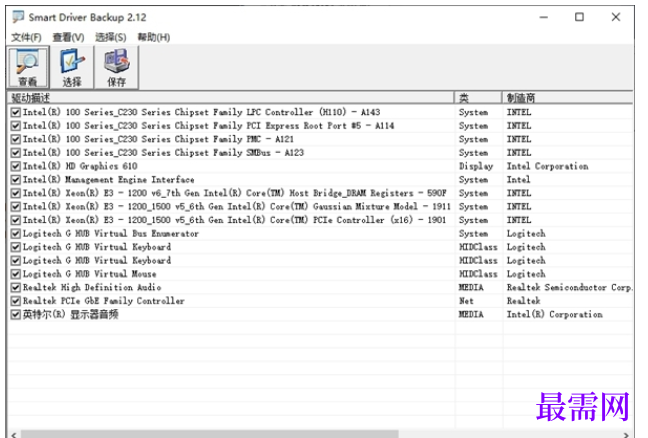
Task: Uncheck Host Bridge_DRAM Registers - 590F driver
Action: tap(16, 193)
